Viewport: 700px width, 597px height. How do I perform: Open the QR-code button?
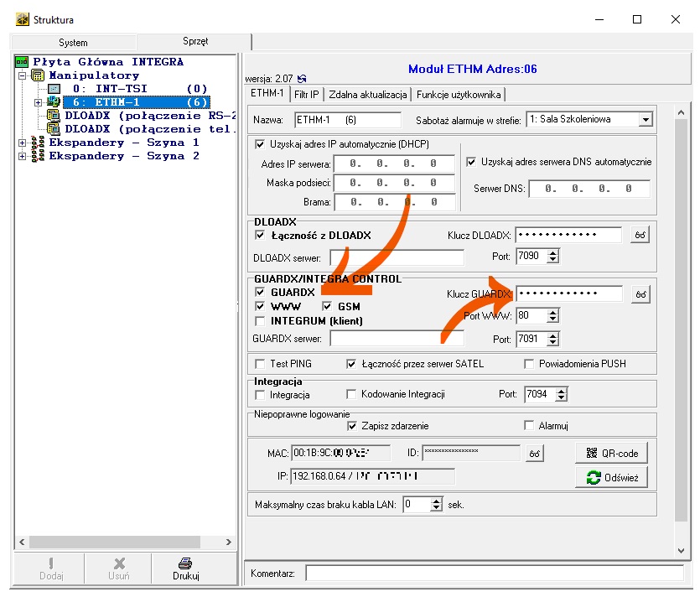tap(611, 454)
